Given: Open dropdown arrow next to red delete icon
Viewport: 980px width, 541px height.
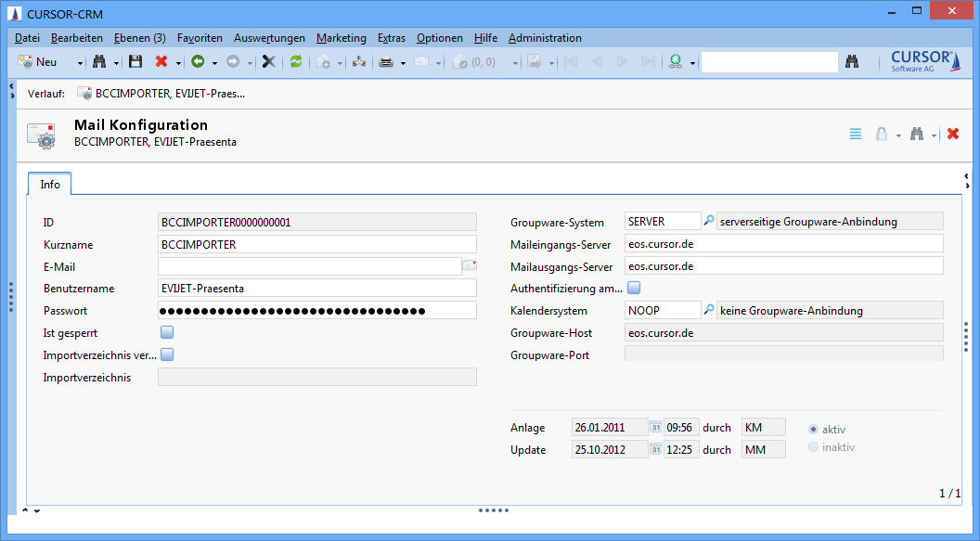Looking at the screenshot, I should [177, 63].
